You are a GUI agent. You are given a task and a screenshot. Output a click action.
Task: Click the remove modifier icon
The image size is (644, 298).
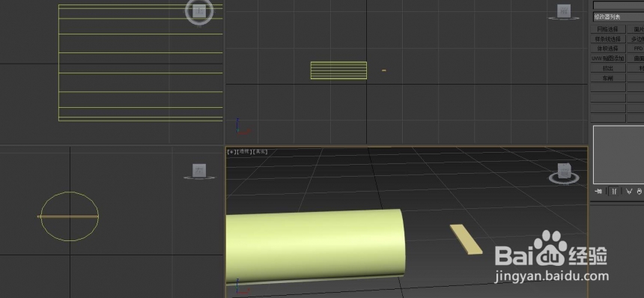[x=639, y=191]
